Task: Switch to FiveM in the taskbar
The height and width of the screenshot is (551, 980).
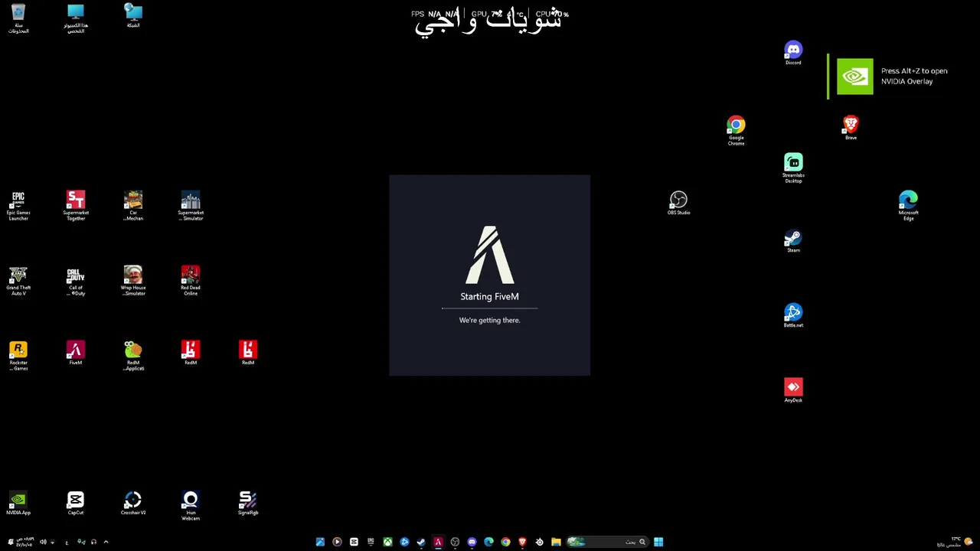Action: (x=438, y=542)
